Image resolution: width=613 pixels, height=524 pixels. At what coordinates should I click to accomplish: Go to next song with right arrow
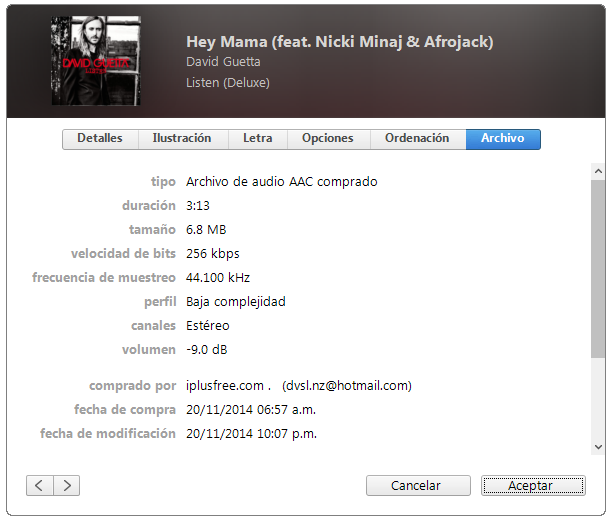tap(66, 485)
